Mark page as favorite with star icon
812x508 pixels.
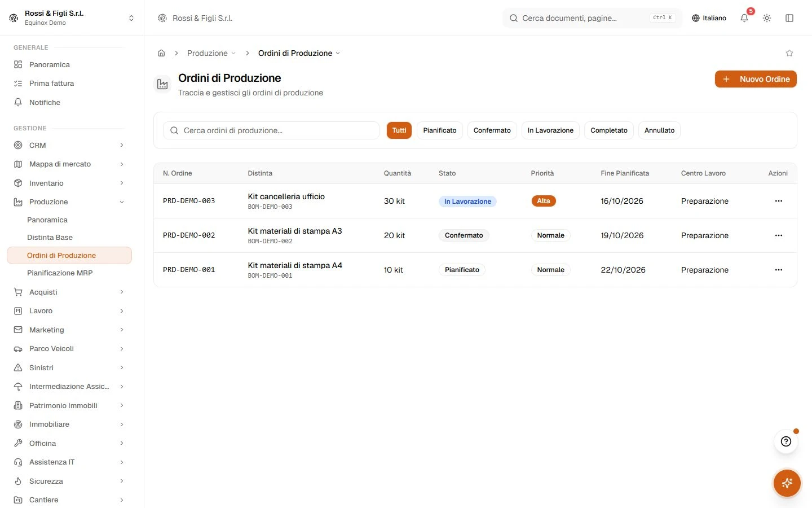(789, 53)
